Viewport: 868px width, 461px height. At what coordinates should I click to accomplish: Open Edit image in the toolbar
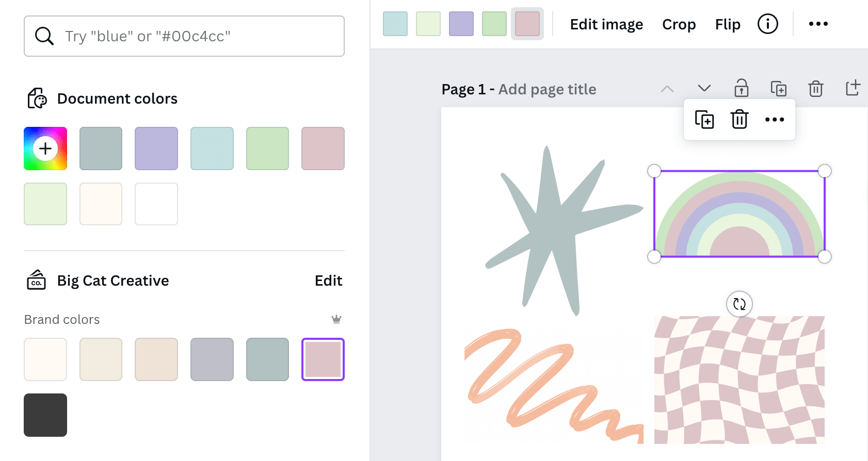click(x=606, y=24)
